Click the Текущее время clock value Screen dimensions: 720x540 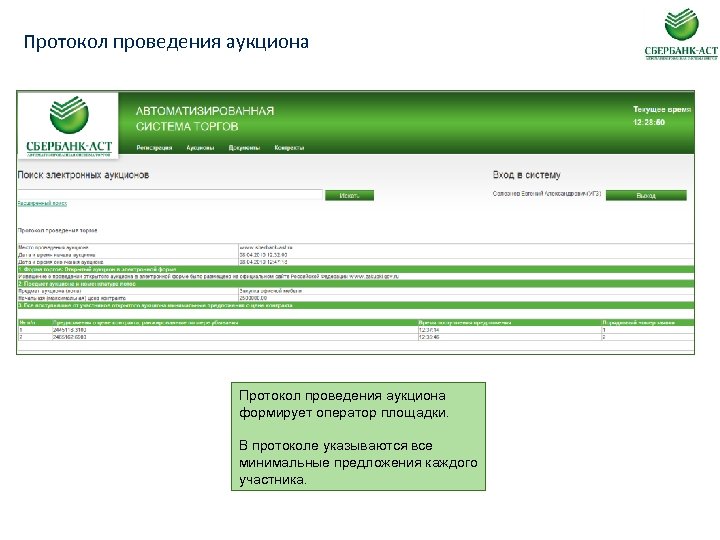click(649, 122)
